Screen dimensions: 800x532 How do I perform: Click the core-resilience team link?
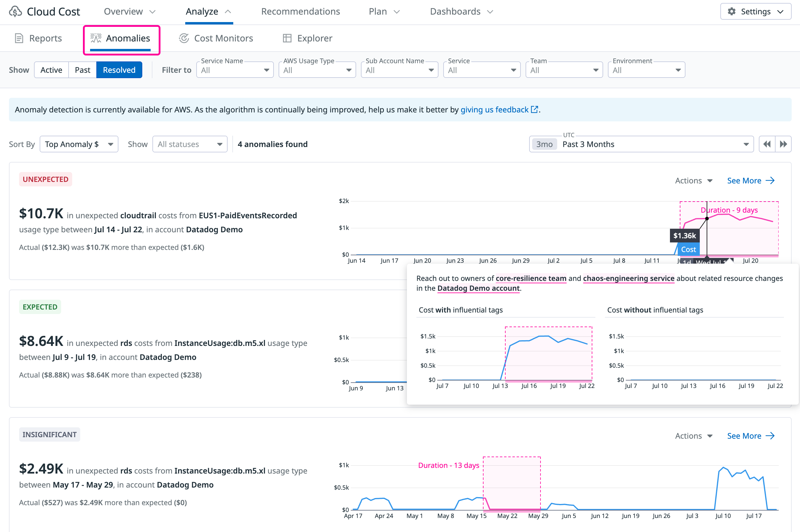click(531, 278)
